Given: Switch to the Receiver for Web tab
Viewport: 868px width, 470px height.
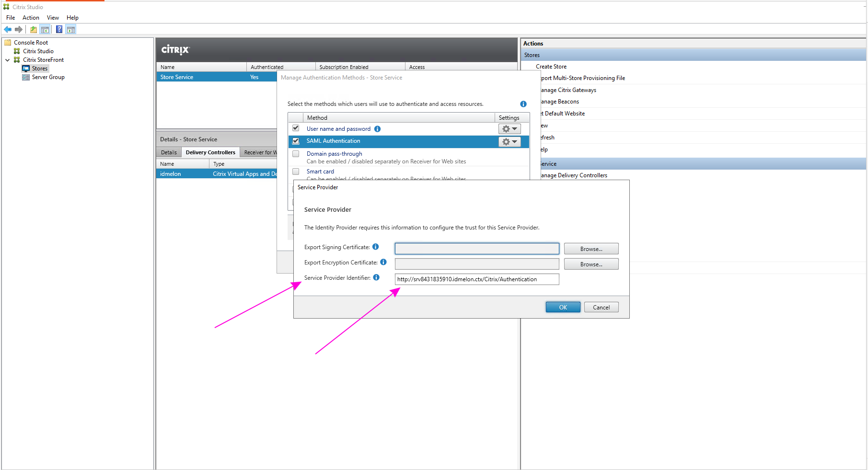Looking at the screenshot, I should (259, 152).
